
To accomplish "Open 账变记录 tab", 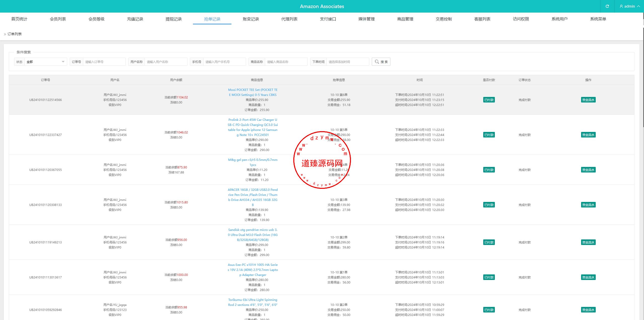I will tap(251, 19).
